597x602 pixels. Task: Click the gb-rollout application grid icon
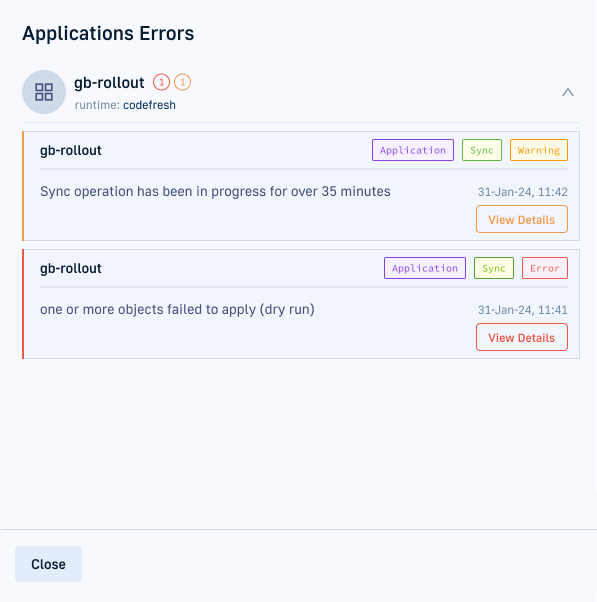(x=44, y=92)
